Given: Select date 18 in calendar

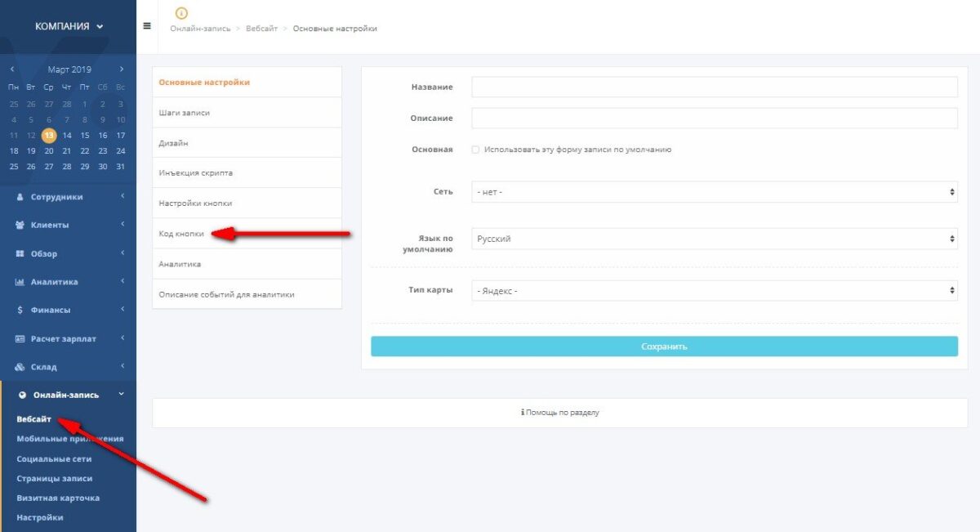Looking at the screenshot, I should tap(14, 151).
